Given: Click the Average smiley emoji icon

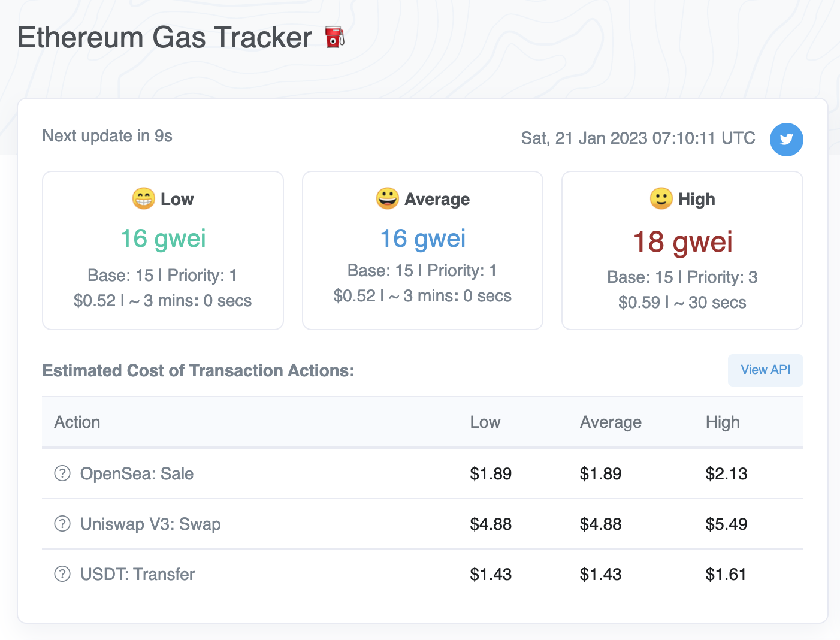Looking at the screenshot, I should click(387, 198).
